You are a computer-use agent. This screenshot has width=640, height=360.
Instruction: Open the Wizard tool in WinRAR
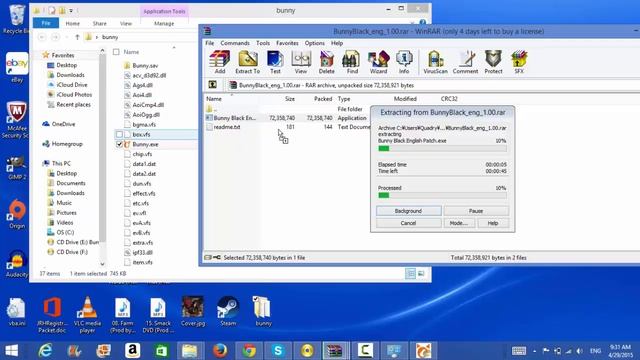pos(378,62)
